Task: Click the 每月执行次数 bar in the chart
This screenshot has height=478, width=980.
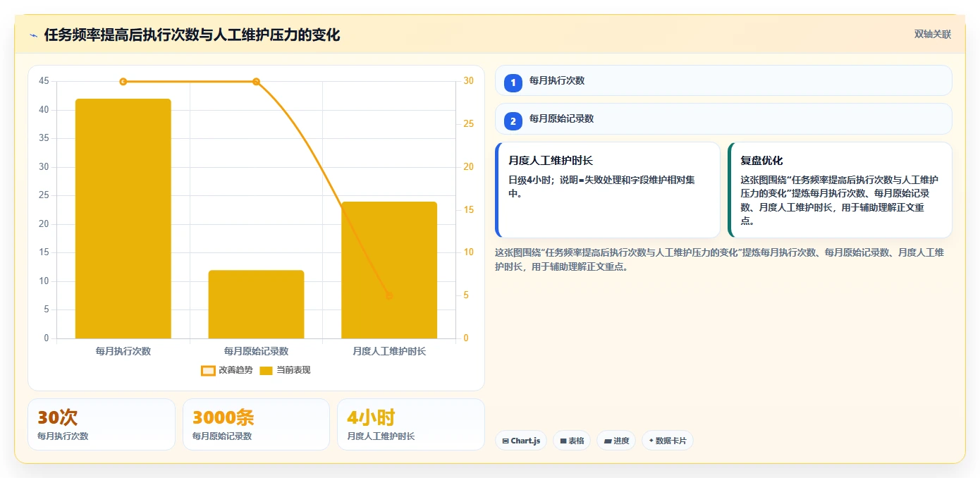Action: pos(123,219)
